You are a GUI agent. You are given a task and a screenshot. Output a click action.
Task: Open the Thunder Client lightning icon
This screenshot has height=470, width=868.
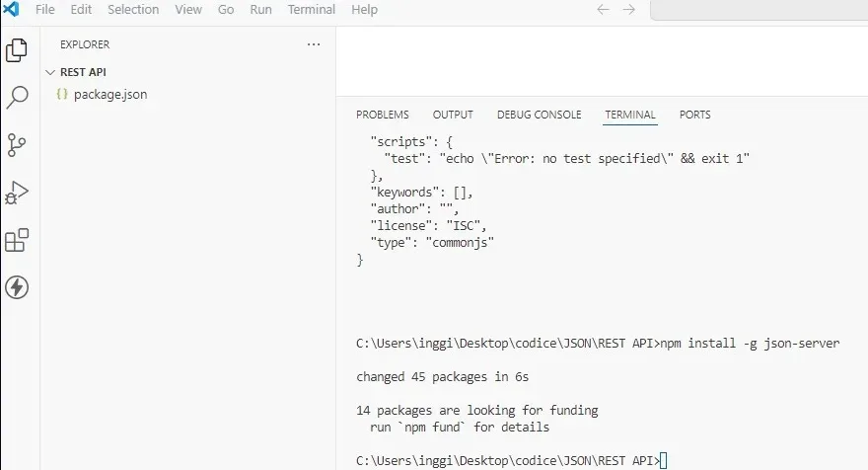click(17, 287)
